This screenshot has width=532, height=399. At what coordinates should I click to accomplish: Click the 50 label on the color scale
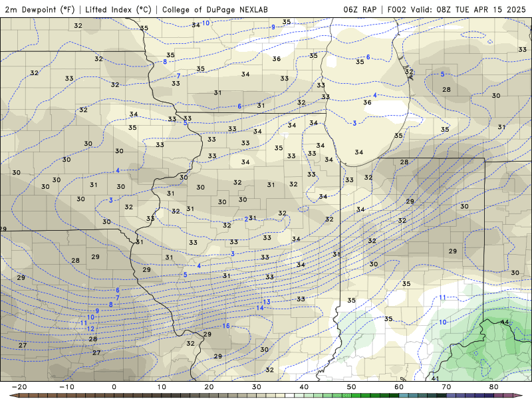tap(352, 387)
